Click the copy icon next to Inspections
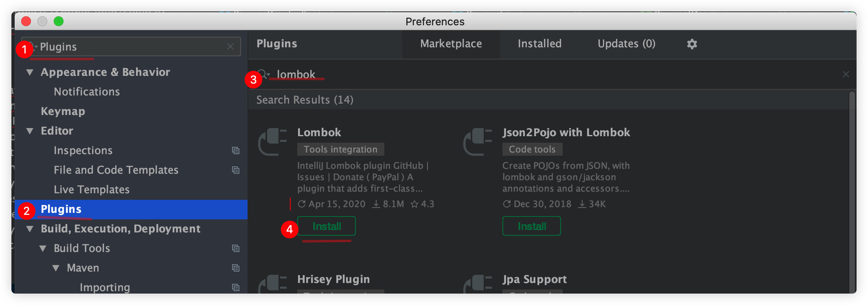 point(236,150)
